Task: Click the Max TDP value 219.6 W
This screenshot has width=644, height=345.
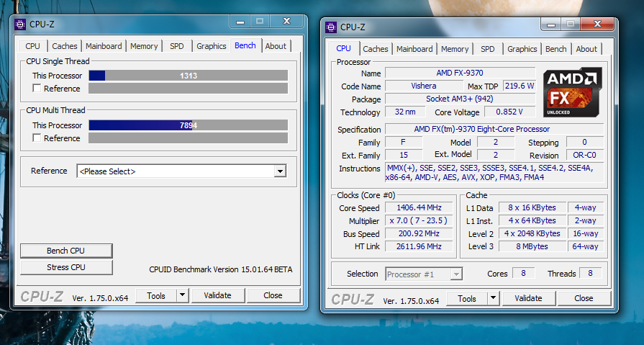Action: pos(519,86)
